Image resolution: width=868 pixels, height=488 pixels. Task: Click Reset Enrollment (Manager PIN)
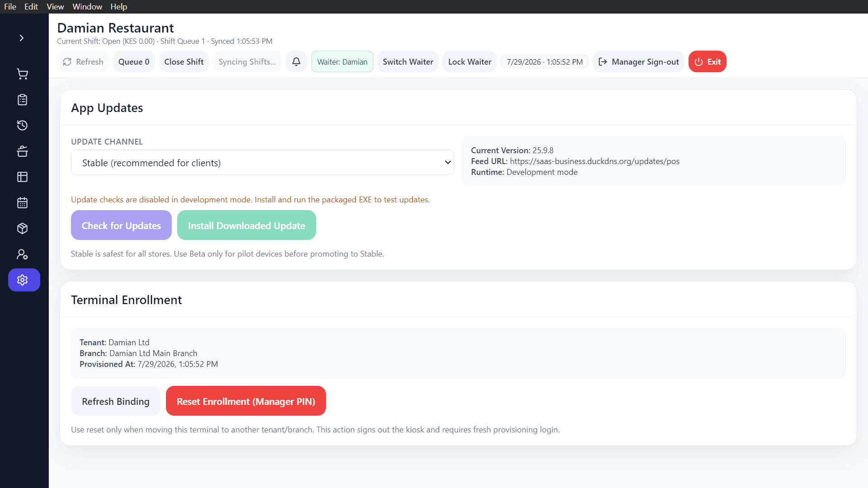pos(246,401)
